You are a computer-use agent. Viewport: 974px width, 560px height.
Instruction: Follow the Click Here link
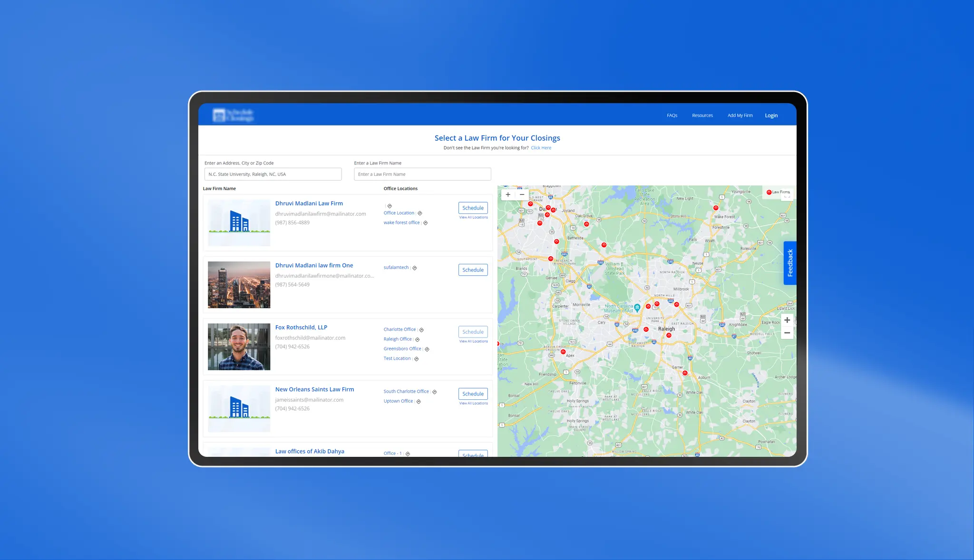pyautogui.click(x=541, y=148)
